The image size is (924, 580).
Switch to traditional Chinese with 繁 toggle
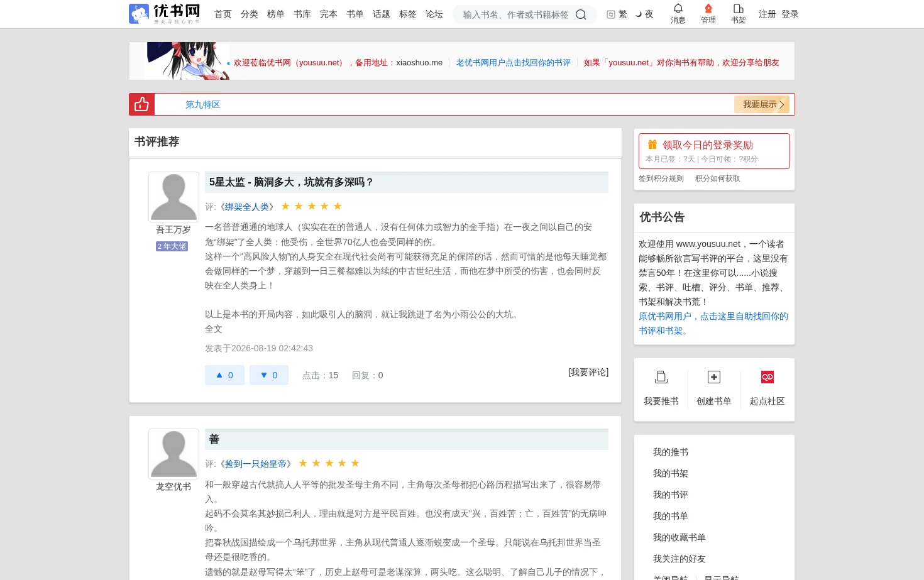(x=617, y=14)
